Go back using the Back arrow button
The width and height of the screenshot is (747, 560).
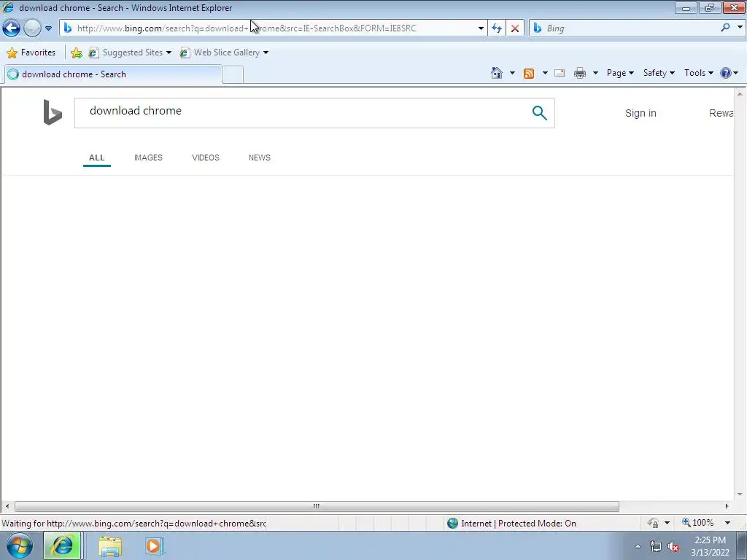[12, 28]
